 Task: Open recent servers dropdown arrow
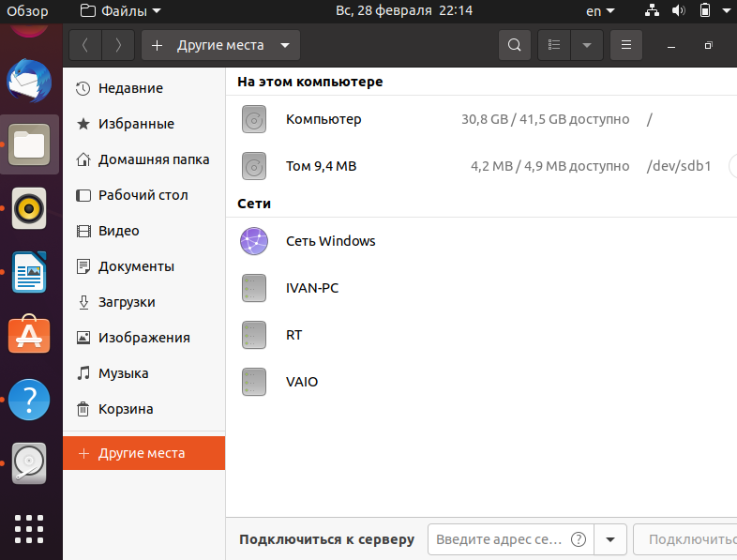coord(610,539)
